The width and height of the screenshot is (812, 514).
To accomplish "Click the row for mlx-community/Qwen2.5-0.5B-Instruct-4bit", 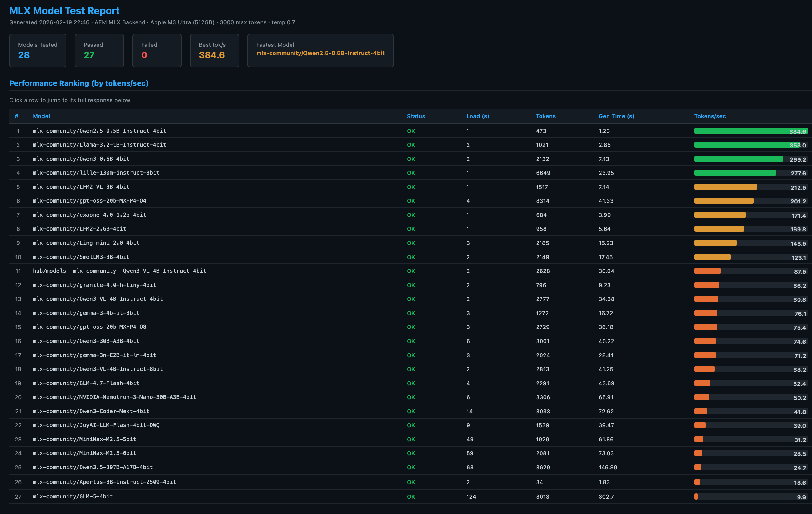I will click(x=202, y=131).
